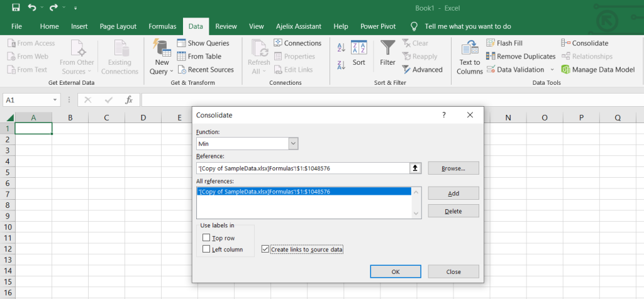The width and height of the screenshot is (644, 299).
Task: Click the Consolidate dialog help question mark
Action: point(444,115)
